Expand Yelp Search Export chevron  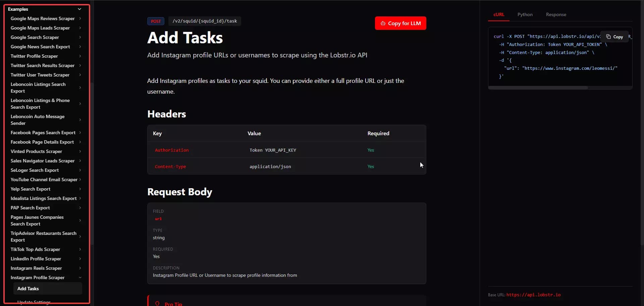click(x=80, y=189)
